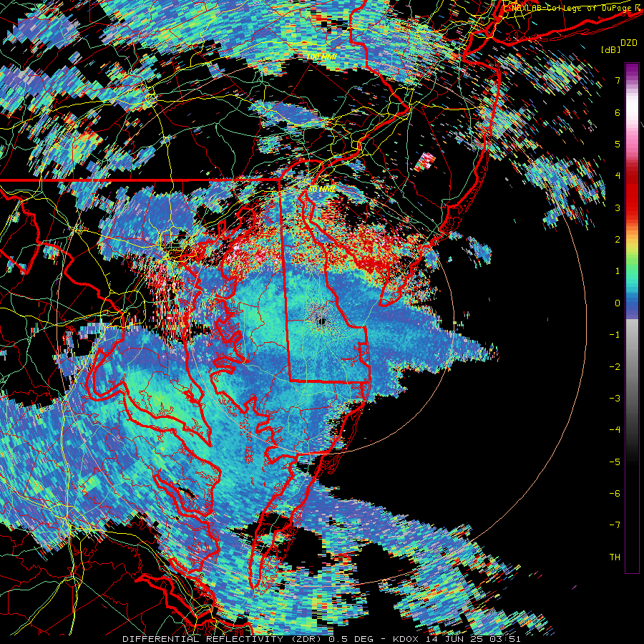Click the "50 NMI" range ring label
Image resolution: width=644 pixels, height=644 pixels.
point(321,190)
